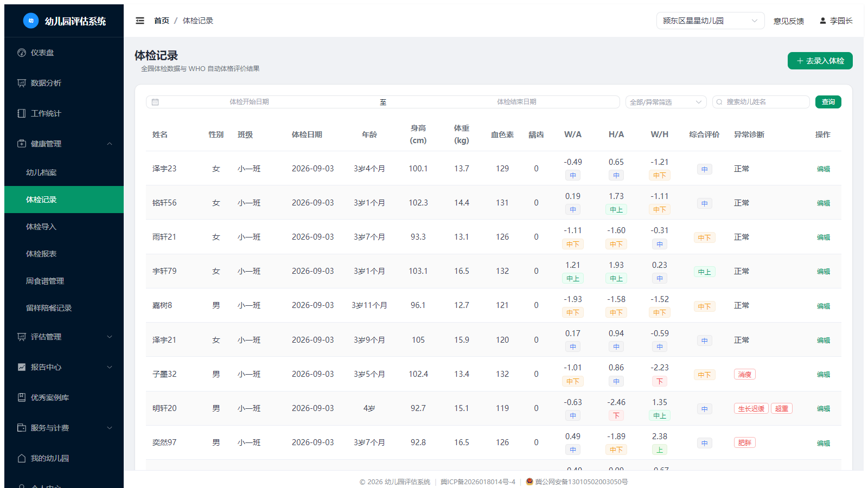This screenshot has width=868, height=488.
Task: Focus the 搜索幼儿姓名 search box
Action: pos(761,102)
